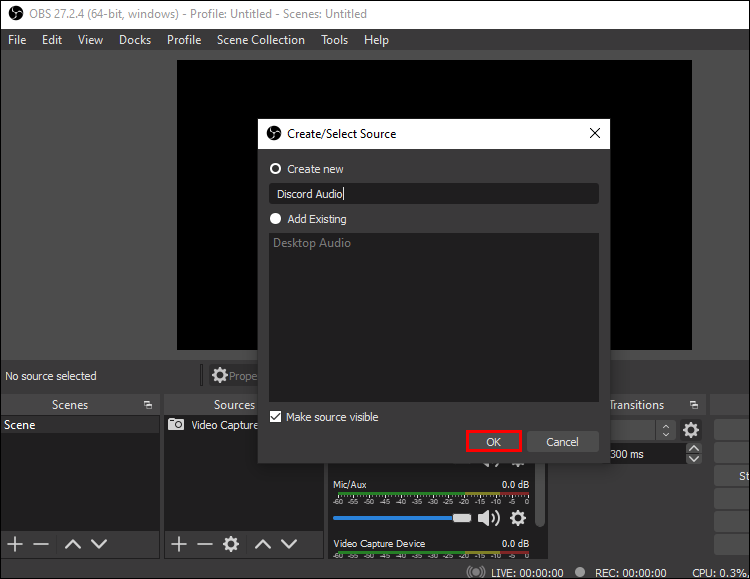Uncheck Make source visible checkbox
Image resolution: width=750 pixels, height=579 pixels.
276,417
